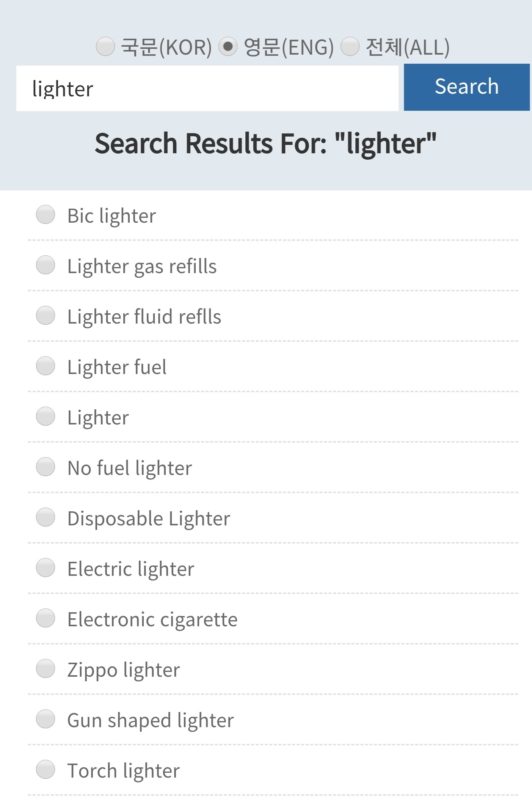Pick the Disposable Lighter radio button
The height and width of the screenshot is (811, 532).
46,517
